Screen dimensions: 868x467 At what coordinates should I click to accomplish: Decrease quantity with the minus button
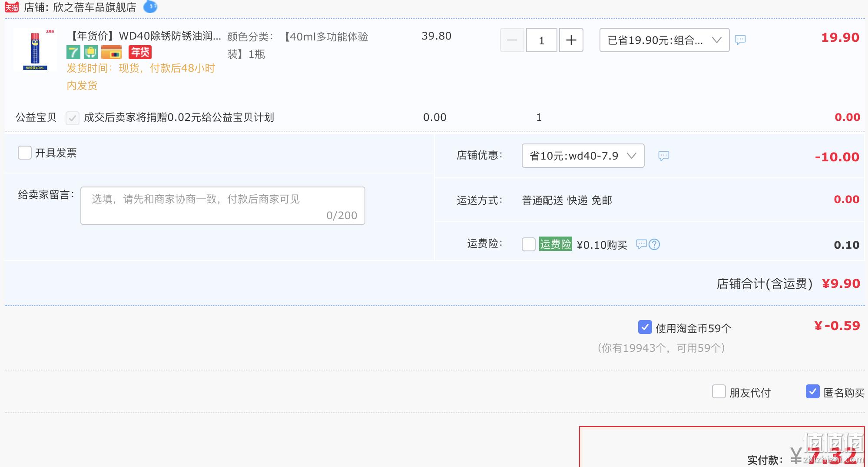[x=512, y=40]
